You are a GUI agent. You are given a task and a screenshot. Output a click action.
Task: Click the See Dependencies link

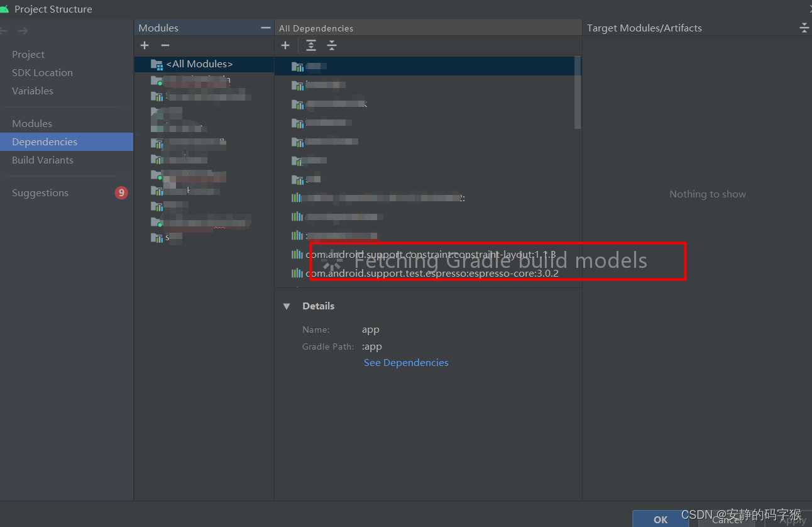click(x=406, y=363)
